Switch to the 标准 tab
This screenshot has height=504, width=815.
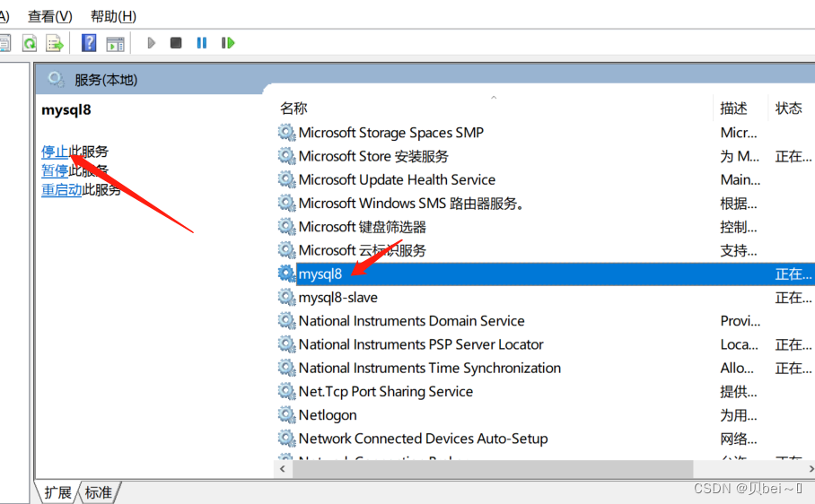(99, 492)
